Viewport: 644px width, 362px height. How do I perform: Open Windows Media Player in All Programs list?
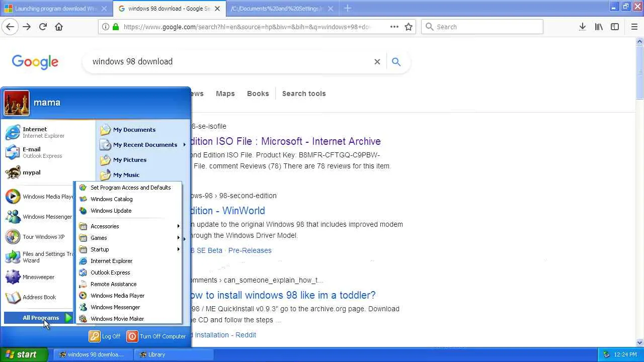[x=129, y=296]
